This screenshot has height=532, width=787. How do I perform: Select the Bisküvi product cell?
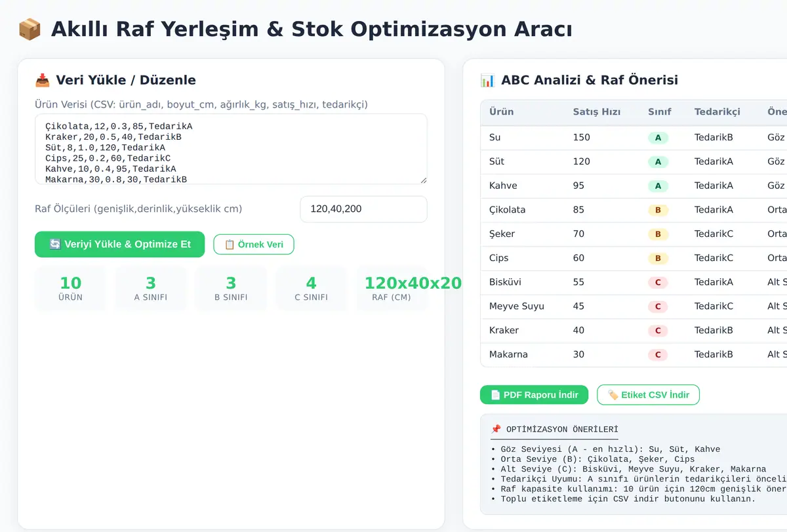pyautogui.click(x=505, y=282)
